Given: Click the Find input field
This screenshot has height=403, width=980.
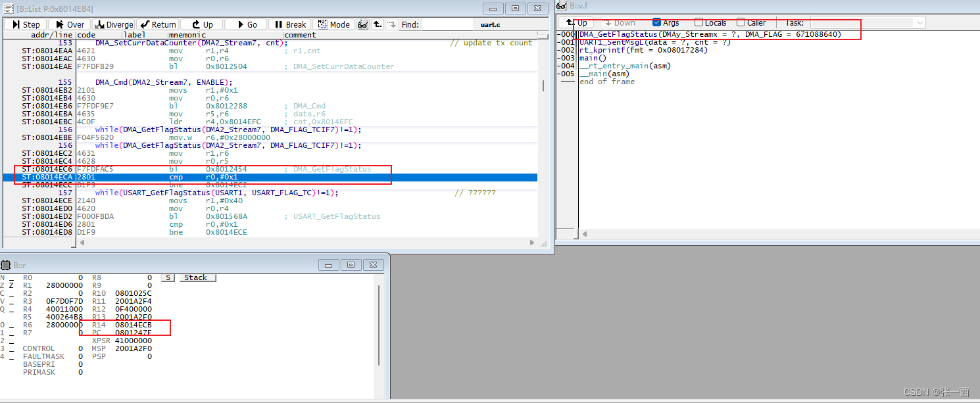Looking at the screenshot, I should point(447,24).
